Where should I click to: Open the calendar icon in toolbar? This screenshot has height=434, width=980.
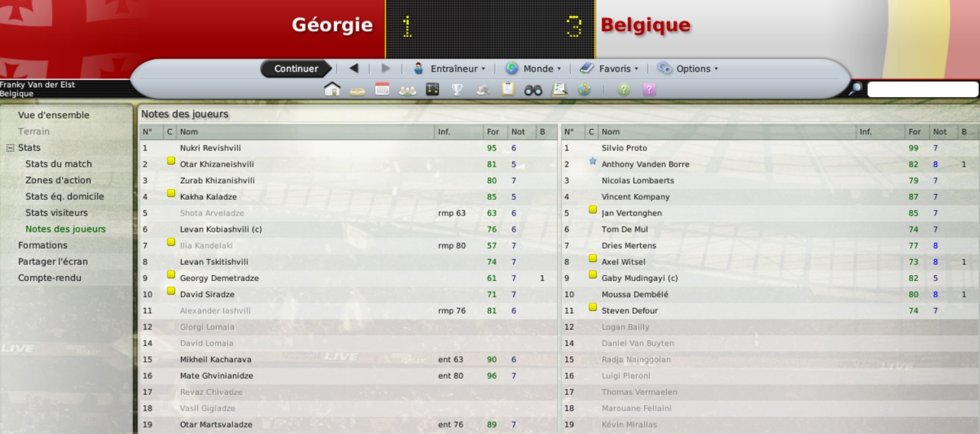(x=382, y=90)
